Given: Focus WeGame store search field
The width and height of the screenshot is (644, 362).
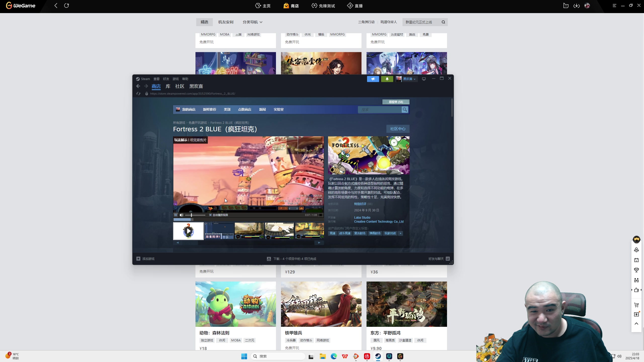Looking at the screenshot, I should point(422,22).
